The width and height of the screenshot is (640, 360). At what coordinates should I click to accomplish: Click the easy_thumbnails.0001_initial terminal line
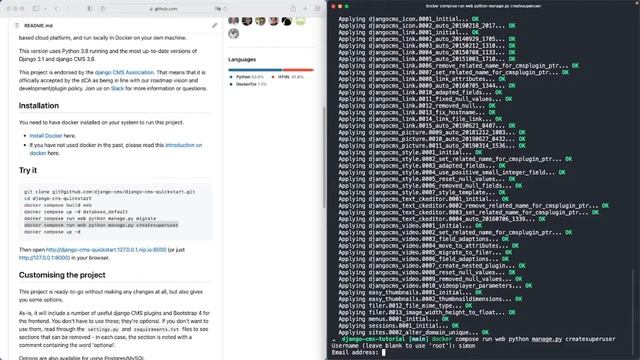click(x=411, y=292)
